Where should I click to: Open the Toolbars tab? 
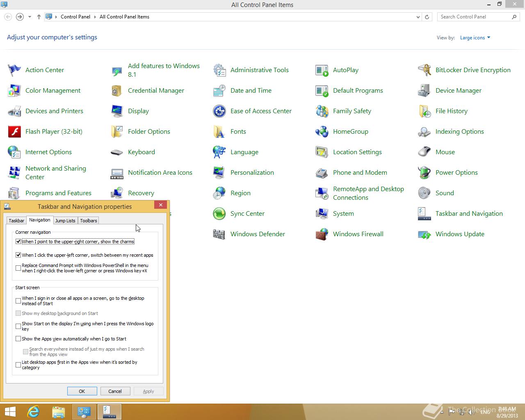[x=89, y=221]
